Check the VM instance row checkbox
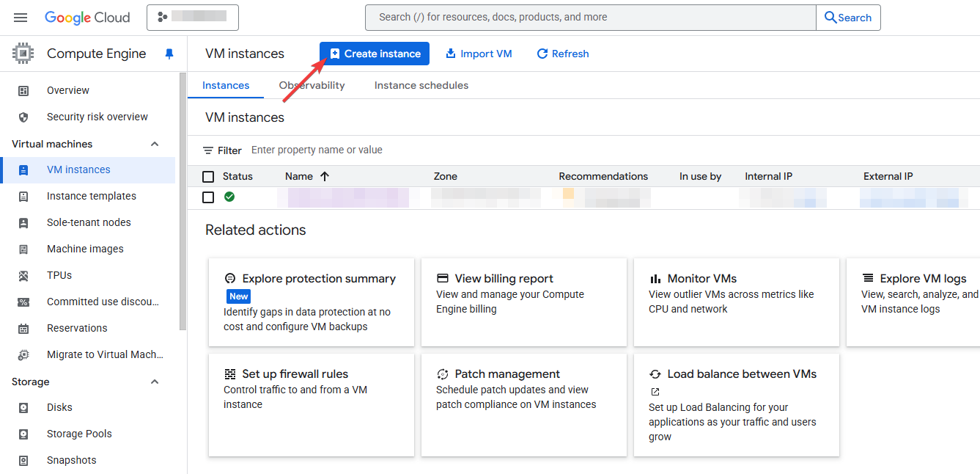This screenshot has height=474, width=980. (x=208, y=197)
